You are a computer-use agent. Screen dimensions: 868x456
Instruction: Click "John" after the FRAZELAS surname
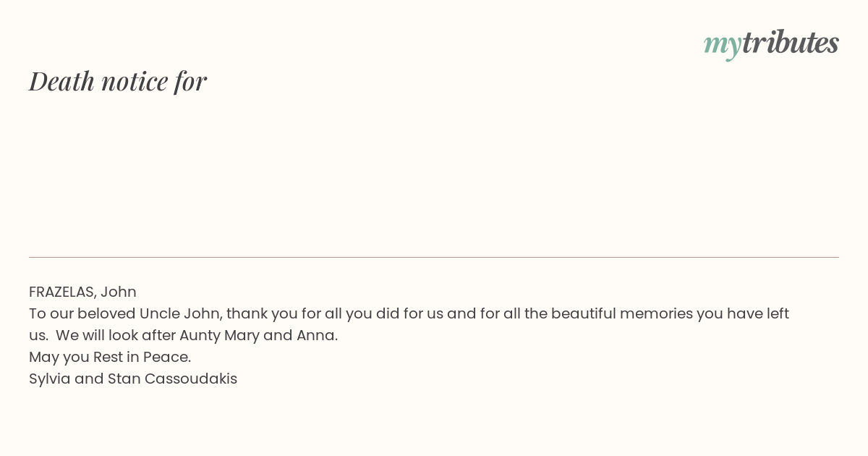click(x=119, y=292)
